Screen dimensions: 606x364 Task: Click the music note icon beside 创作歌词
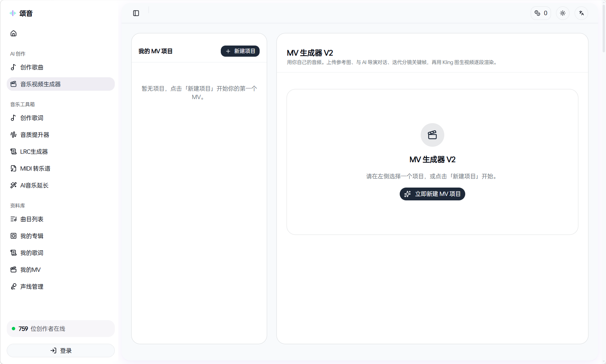click(14, 118)
